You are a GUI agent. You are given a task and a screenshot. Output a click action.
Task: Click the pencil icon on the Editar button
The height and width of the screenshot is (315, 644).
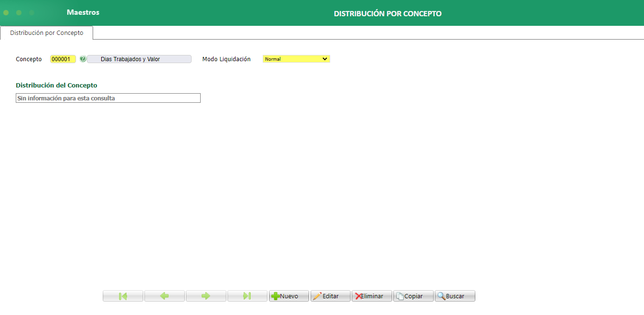click(x=318, y=295)
